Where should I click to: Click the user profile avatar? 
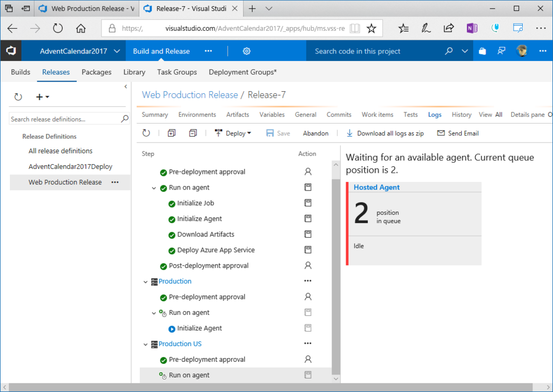tap(522, 51)
